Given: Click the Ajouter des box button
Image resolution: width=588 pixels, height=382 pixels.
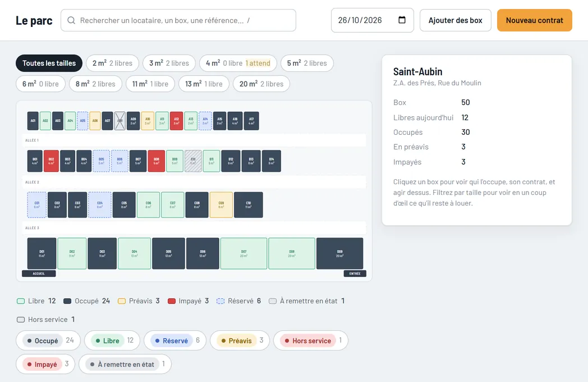Looking at the screenshot, I should [455, 20].
